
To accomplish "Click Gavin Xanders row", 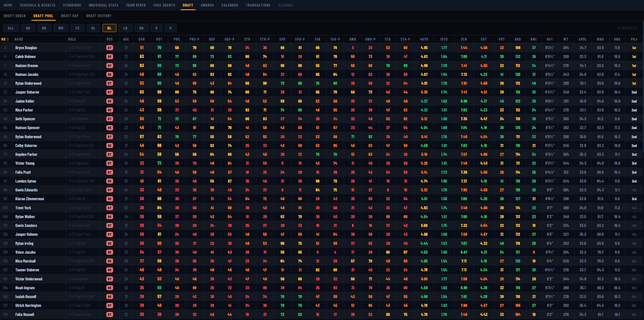I will (x=322, y=225).
